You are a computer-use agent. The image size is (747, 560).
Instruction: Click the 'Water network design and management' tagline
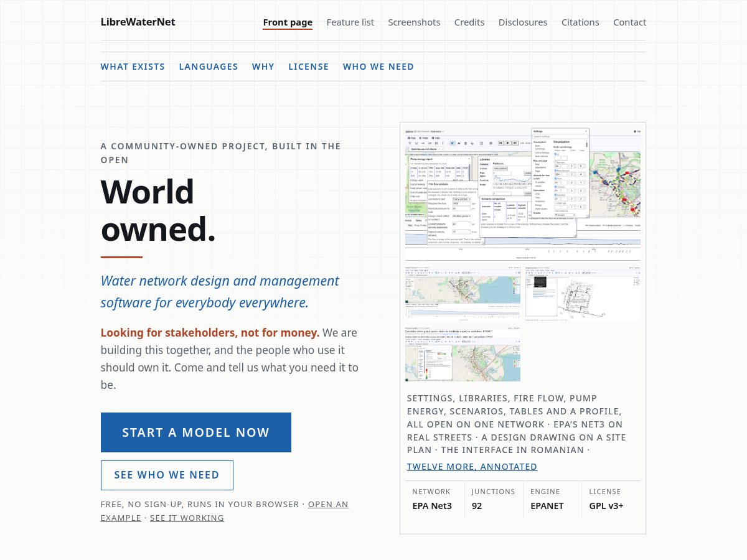220,291
